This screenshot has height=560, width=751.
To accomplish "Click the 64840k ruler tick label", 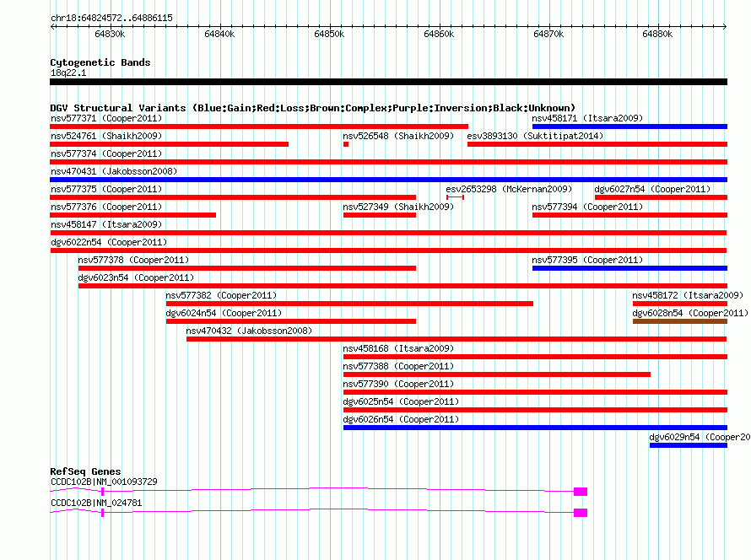I will click(x=219, y=34).
